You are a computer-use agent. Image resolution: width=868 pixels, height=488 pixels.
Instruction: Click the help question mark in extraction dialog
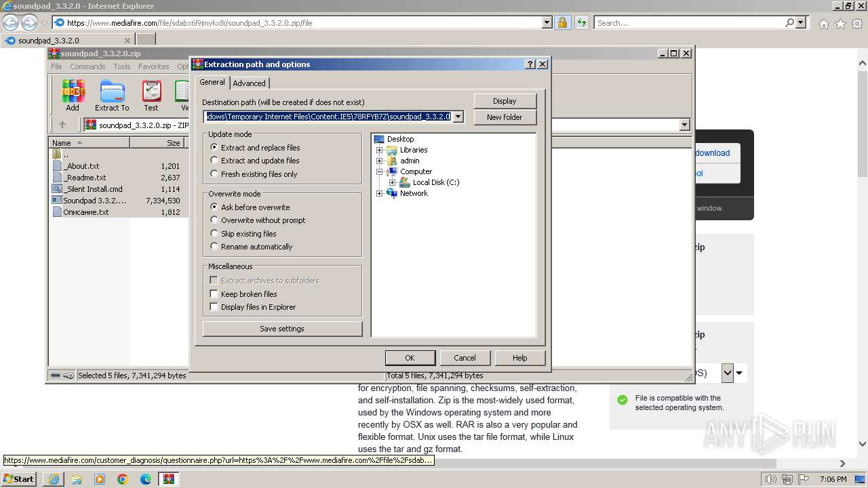coord(530,64)
